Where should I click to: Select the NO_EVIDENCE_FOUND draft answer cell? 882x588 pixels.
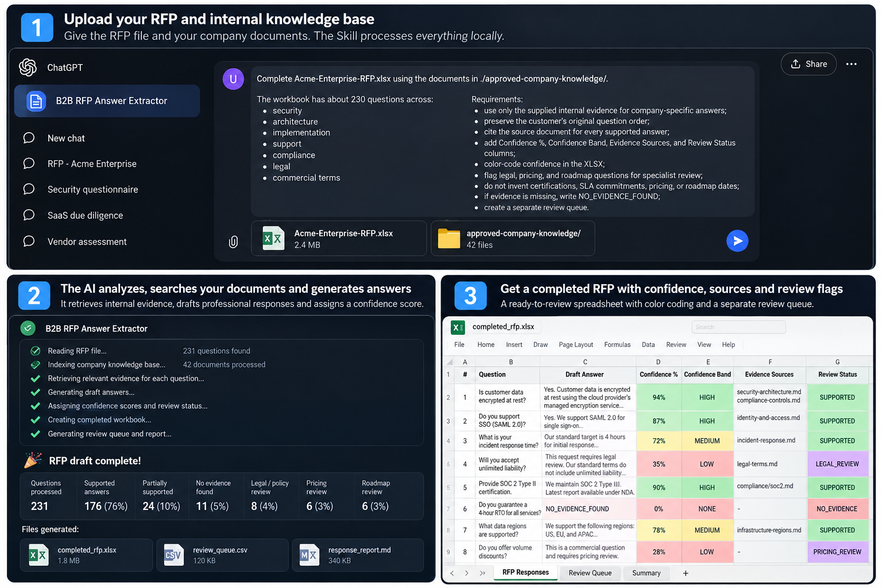pyautogui.click(x=588, y=509)
